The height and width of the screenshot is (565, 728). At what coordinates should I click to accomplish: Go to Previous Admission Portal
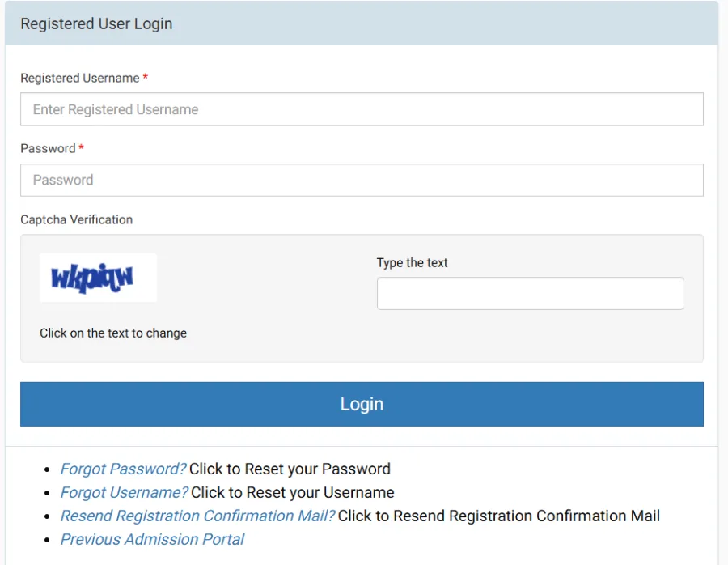(152, 539)
